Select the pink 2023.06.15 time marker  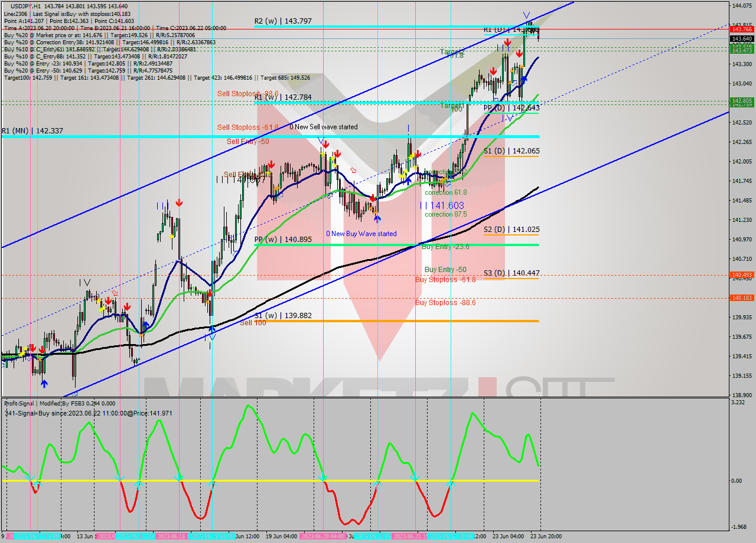click(x=171, y=537)
